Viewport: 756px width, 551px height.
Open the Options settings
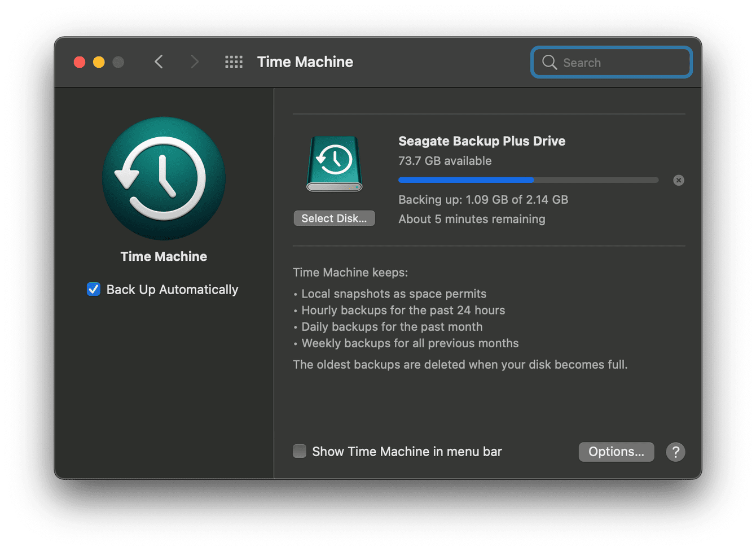(616, 452)
